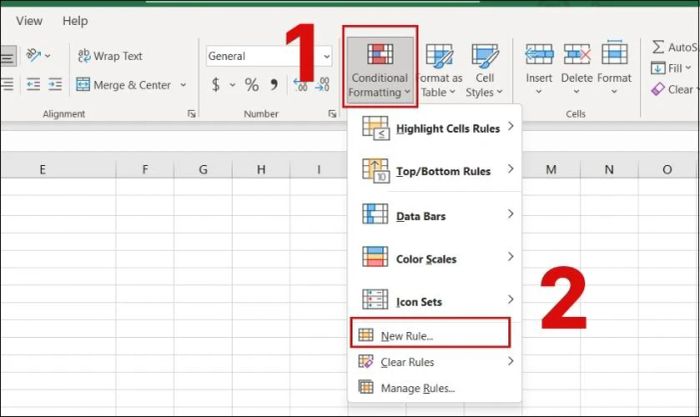
Task: Select column O header
Action: click(x=667, y=169)
